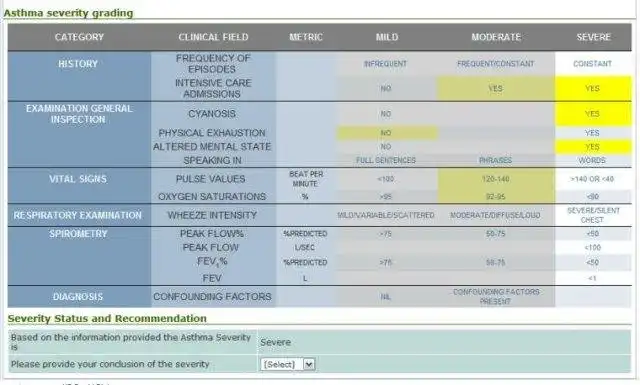Choose MODERATE/DIFFUSE/LOUD wheeze intensity
The height and width of the screenshot is (385, 640).
(496, 215)
